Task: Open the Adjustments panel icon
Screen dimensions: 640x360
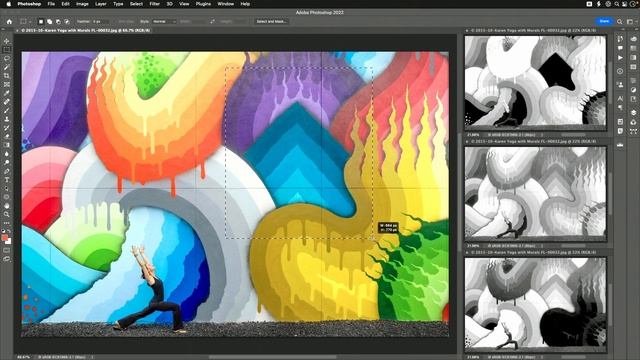Action: point(633,90)
